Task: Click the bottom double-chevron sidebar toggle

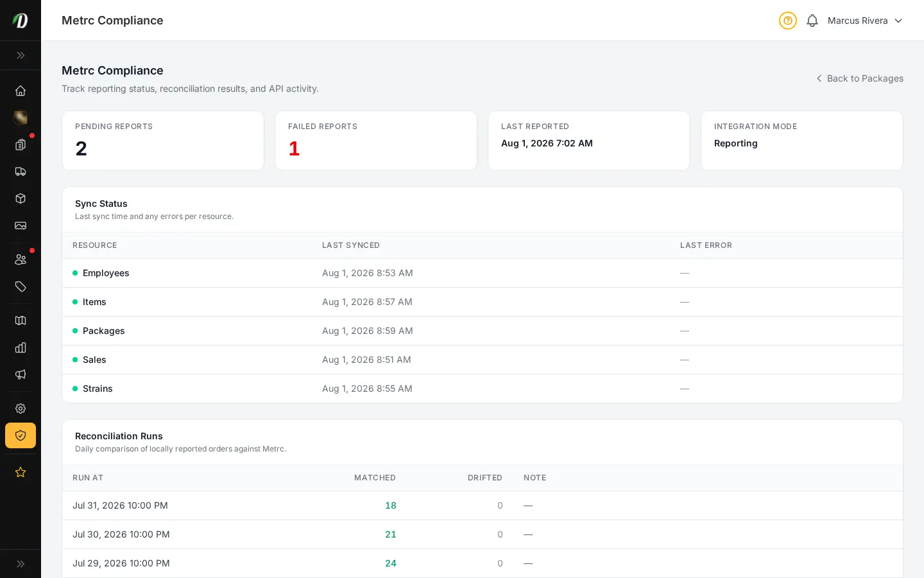Action: tap(21, 564)
